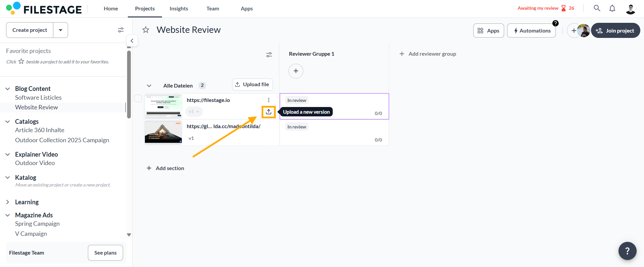Collapse the sidebar with the arrow button
Screen dimensions: 644x267
(x=132, y=41)
